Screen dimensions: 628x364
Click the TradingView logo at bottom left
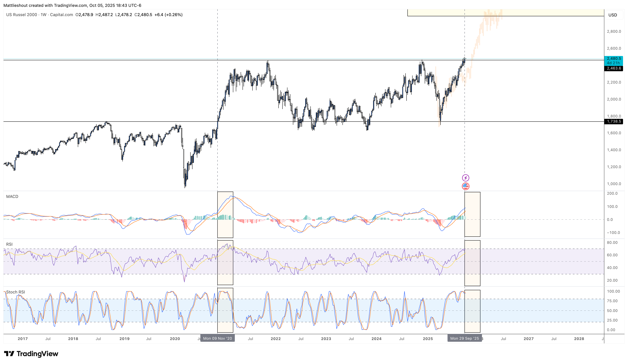31,354
